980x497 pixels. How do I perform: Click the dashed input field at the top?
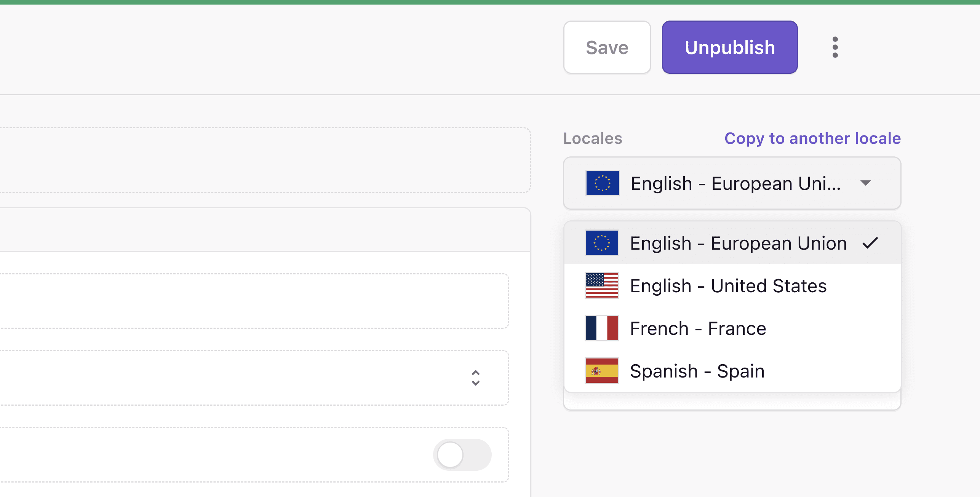point(263,160)
